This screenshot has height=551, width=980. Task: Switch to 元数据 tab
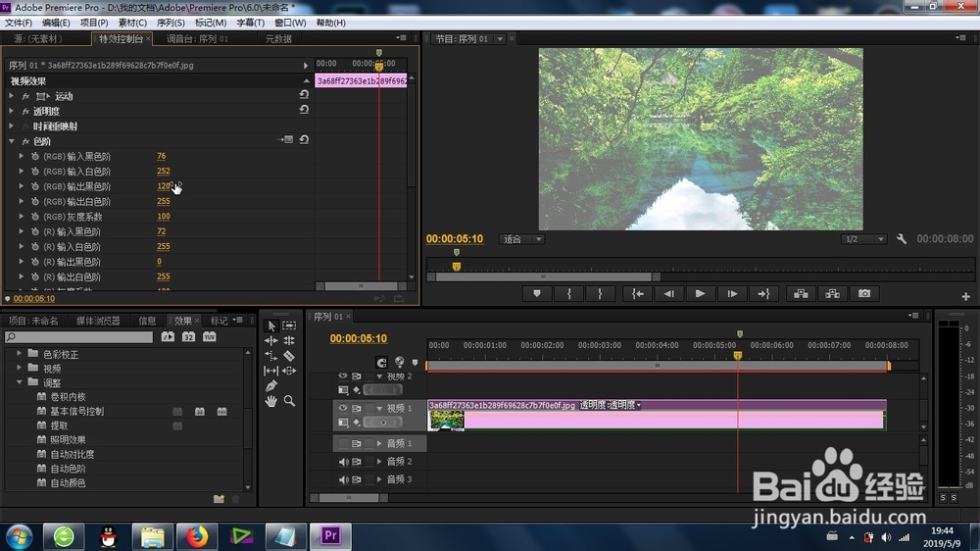click(x=278, y=39)
